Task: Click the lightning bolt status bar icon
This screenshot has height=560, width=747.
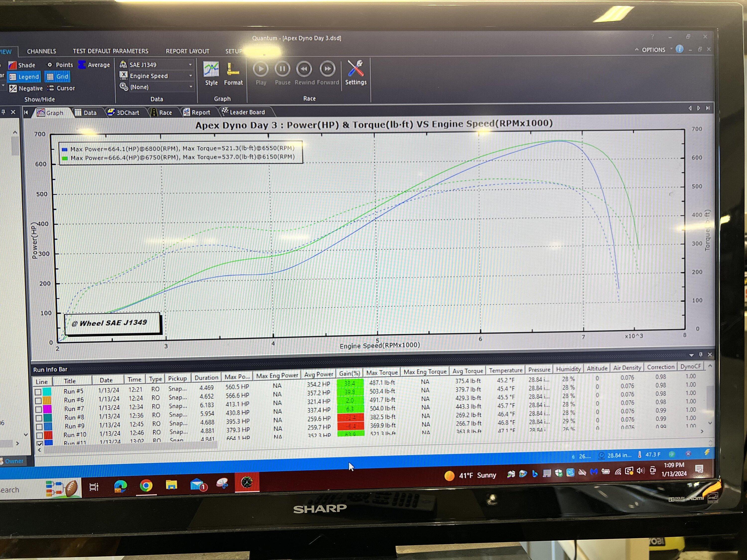Action: tap(707, 452)
